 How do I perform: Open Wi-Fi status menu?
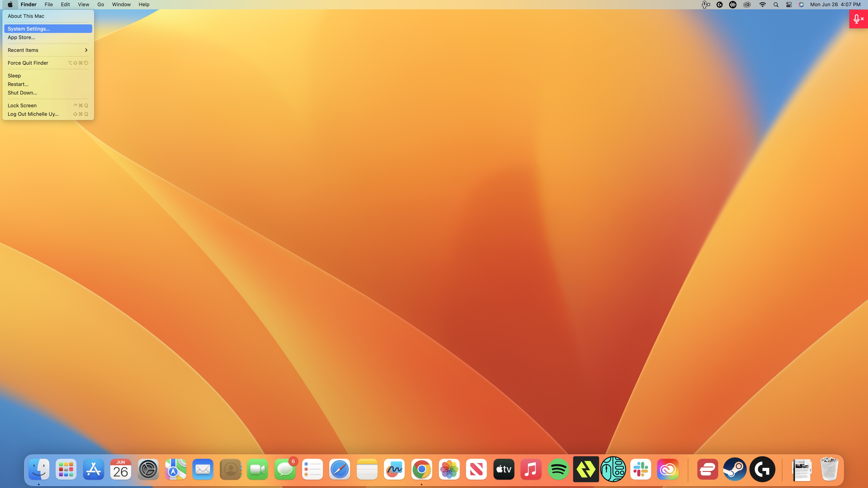pyautogui.click(x=762, y=4)
